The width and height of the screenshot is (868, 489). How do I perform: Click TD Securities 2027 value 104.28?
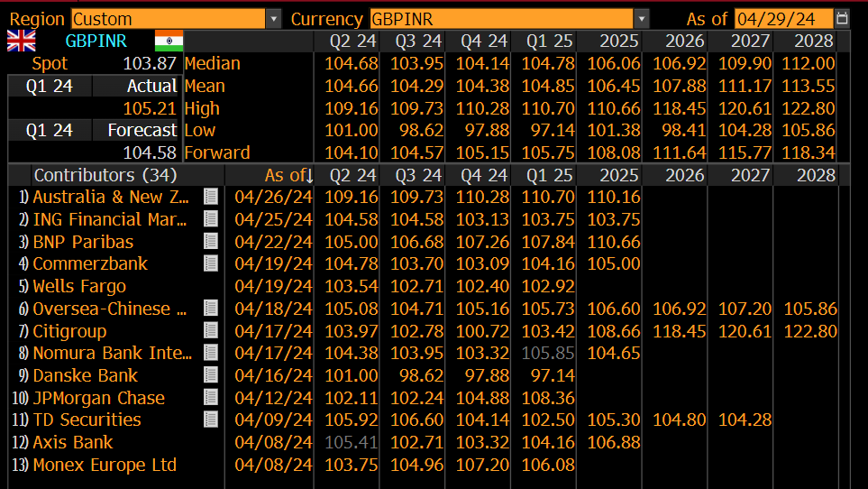tap(745, 420)
